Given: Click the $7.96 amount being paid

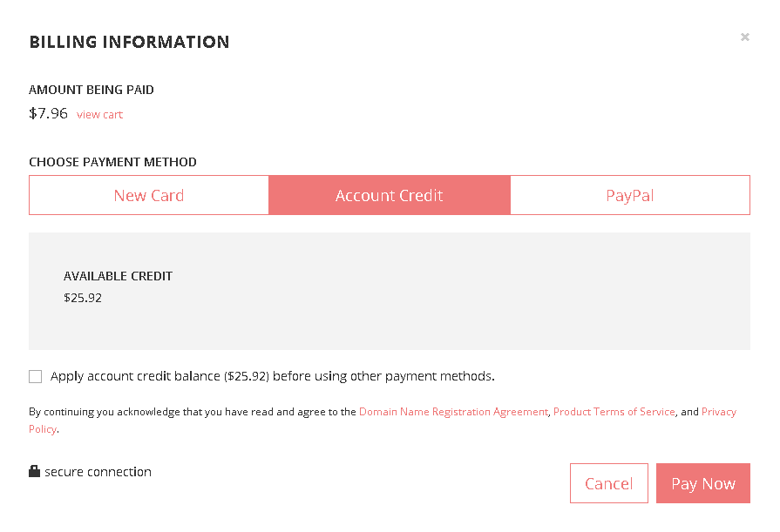Looking at the screenshot, I should point(48,113).
